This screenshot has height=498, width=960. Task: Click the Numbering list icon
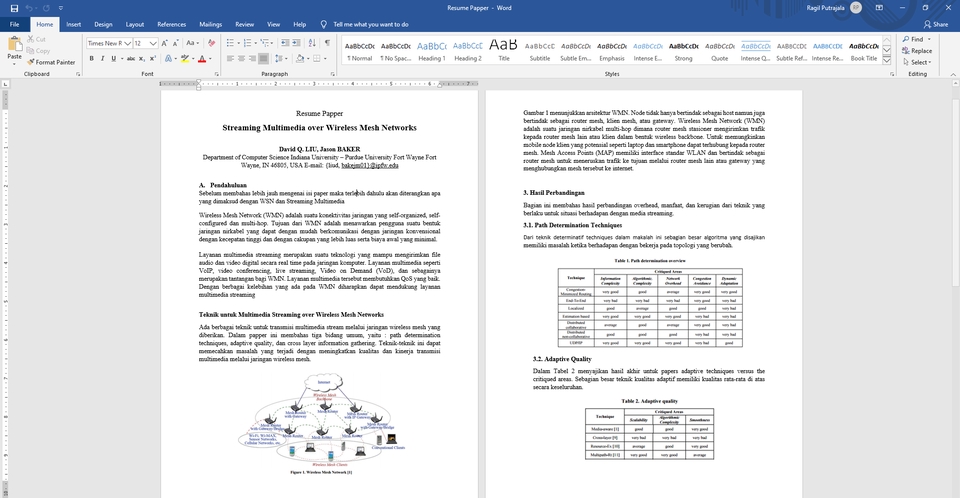(247, 43)
